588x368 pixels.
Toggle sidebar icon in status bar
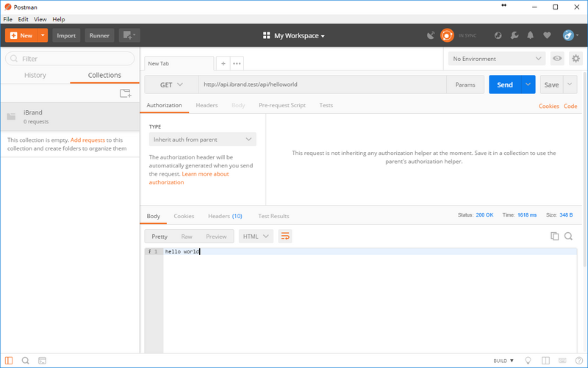coord(9,361)
